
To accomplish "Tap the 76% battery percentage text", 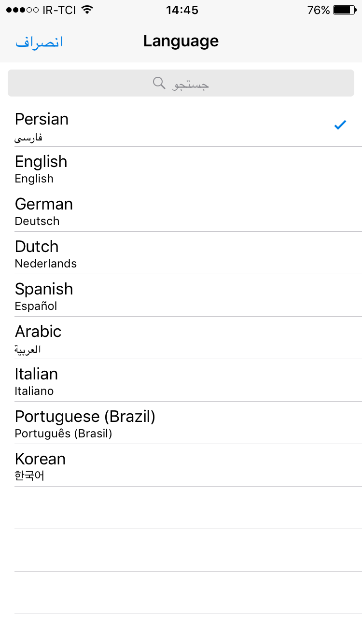I will [319, 10].
